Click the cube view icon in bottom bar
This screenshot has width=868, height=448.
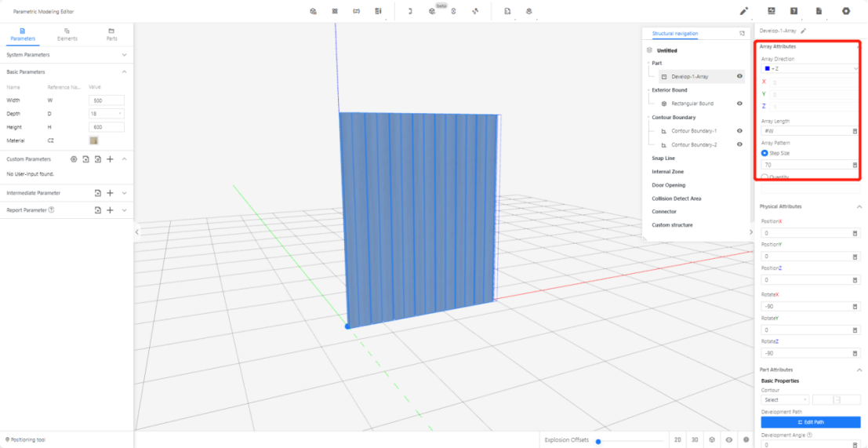[x=711, y=440]
